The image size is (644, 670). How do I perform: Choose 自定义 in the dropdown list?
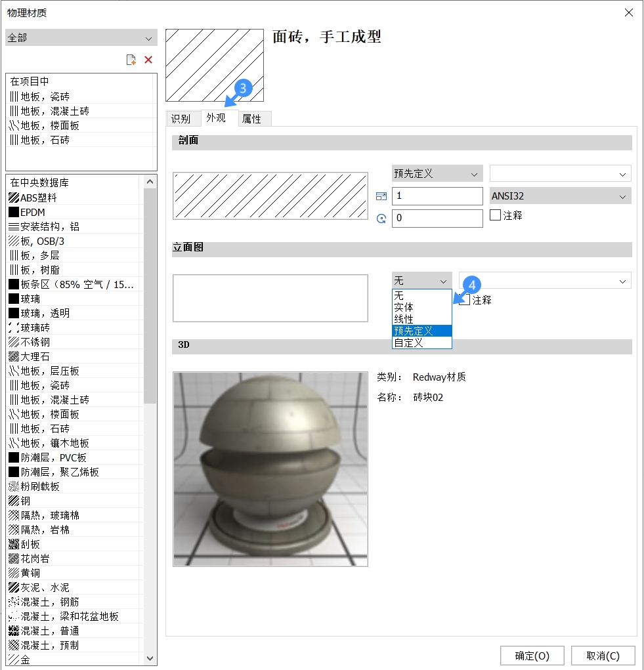click(x=421, y=343)
